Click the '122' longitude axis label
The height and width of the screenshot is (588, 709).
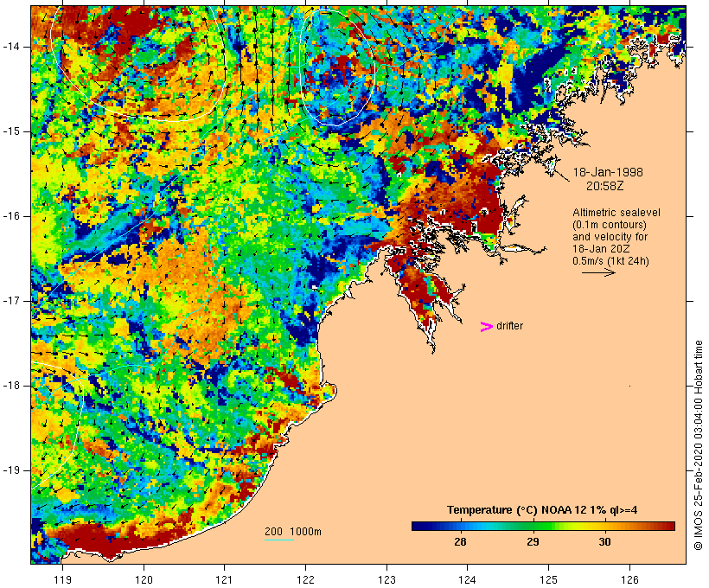pyautogui.click(x=306, y=579)
